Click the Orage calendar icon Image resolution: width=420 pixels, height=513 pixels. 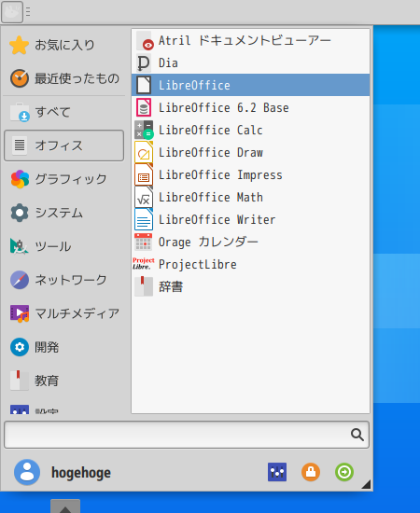pos(144,243)
